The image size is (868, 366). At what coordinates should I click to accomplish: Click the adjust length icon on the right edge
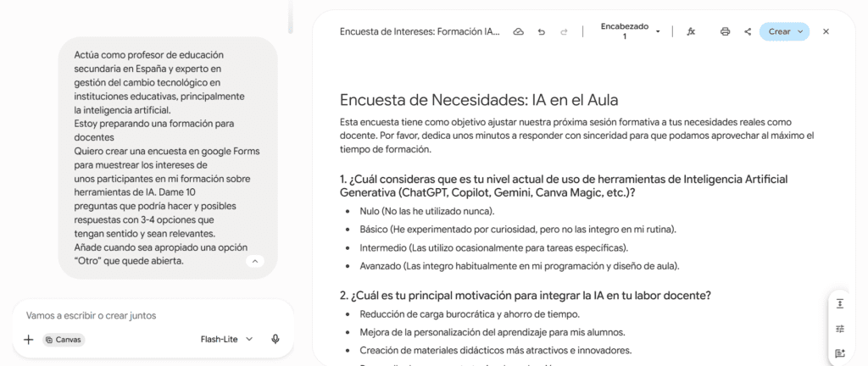[x=840, y=303]
